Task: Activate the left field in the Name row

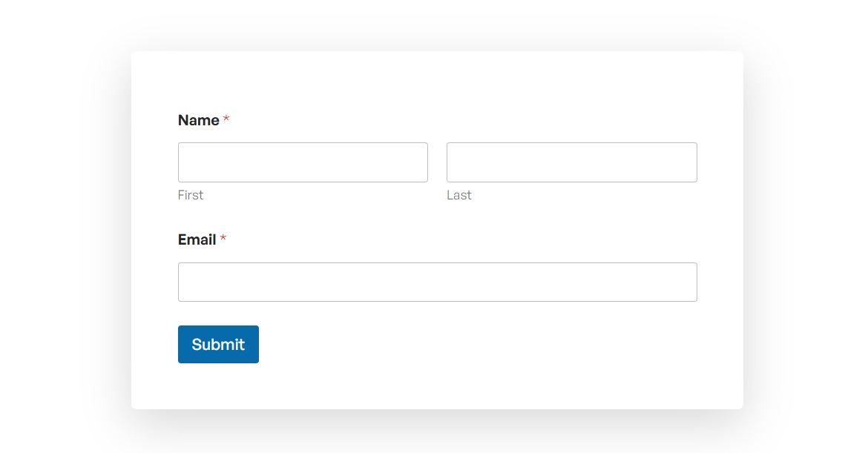Action: pyautogui.click(x=303, y=162)
